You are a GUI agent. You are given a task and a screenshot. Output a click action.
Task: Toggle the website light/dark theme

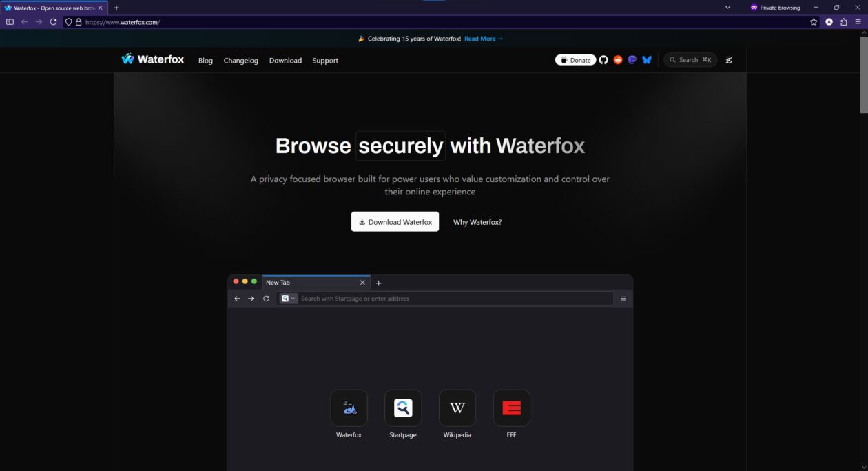tap(729, 60)
